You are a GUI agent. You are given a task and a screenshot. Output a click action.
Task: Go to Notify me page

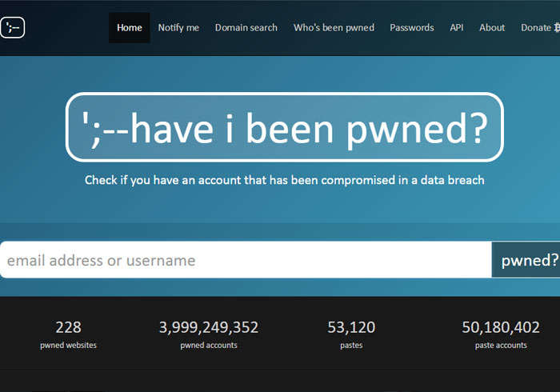(x=178, y=28)
